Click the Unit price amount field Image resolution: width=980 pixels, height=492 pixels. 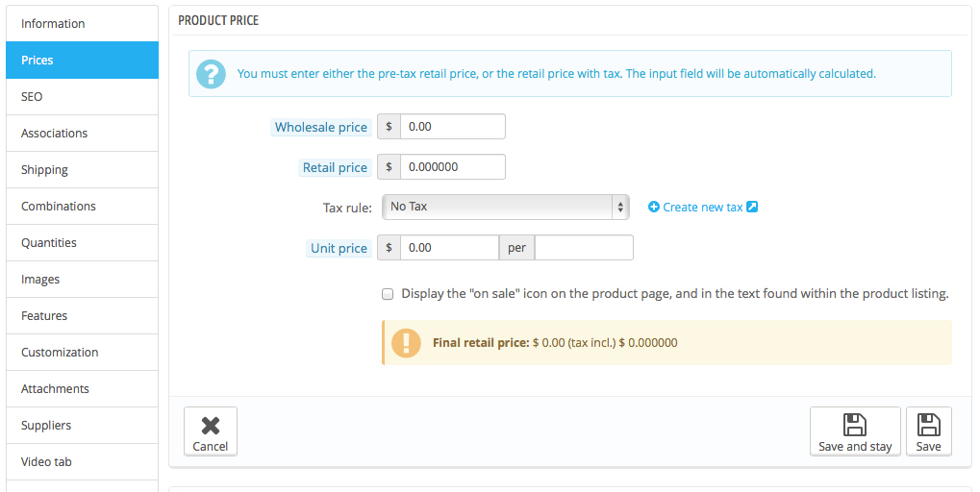[449, 247]
